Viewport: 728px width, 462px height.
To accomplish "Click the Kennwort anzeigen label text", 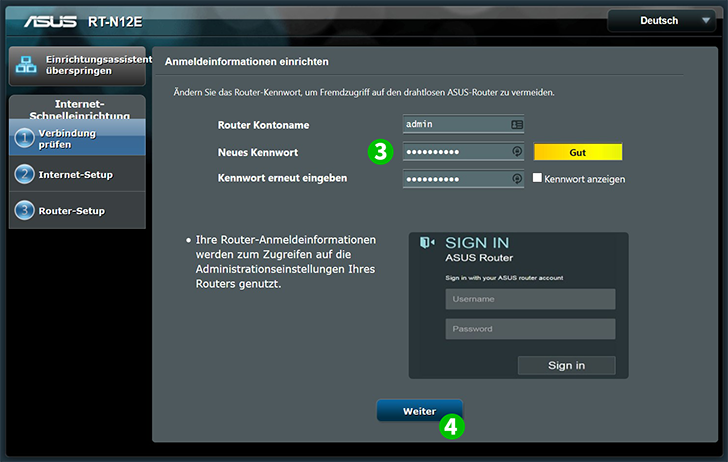I will pyautogui.click(x=585, y=179).
